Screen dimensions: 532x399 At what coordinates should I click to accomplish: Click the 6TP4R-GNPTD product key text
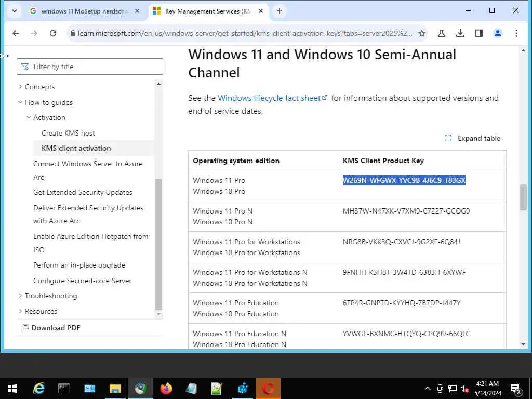[402, 303]
